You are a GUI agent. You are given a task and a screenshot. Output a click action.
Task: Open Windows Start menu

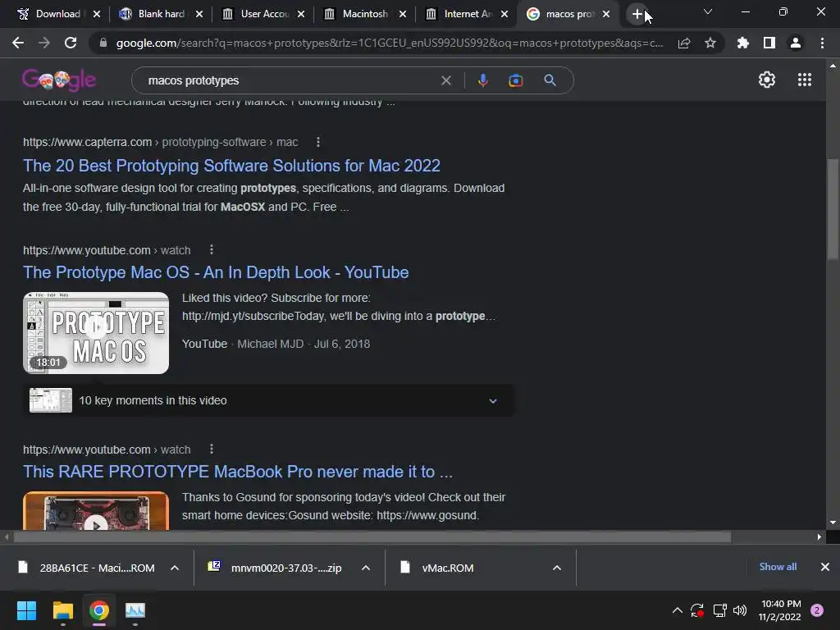point(26,610)
